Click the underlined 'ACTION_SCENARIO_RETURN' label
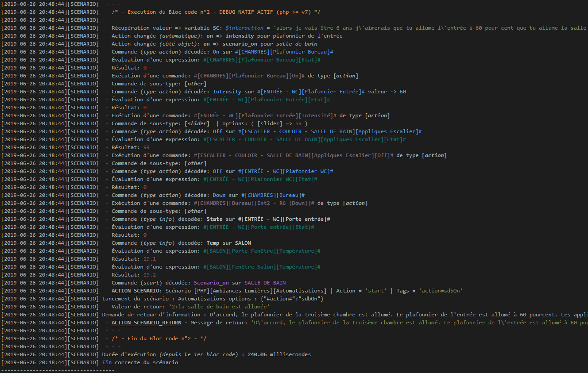The image size is (588, 373). click(146, 323)
